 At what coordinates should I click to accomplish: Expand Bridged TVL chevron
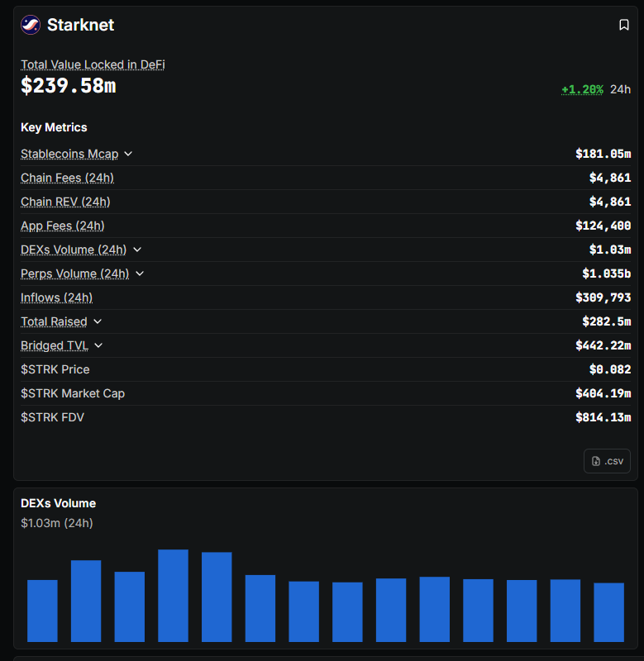point(98,345)
